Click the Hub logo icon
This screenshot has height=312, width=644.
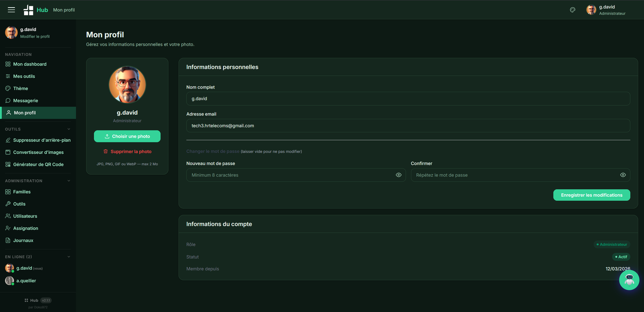(x=28, y=10)
